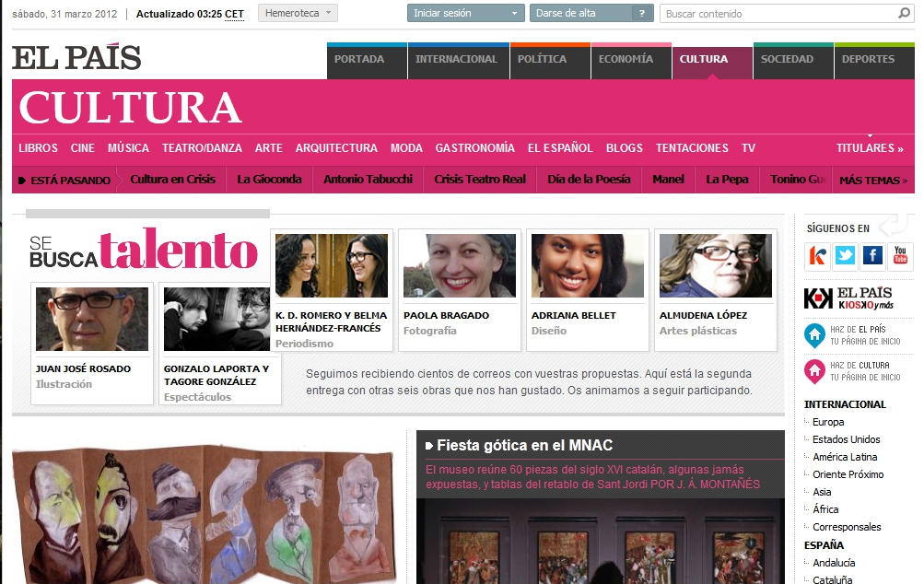Screen dimensions: 924x584
Task: Open the Europa sidebar link
Action: point(828,422)
